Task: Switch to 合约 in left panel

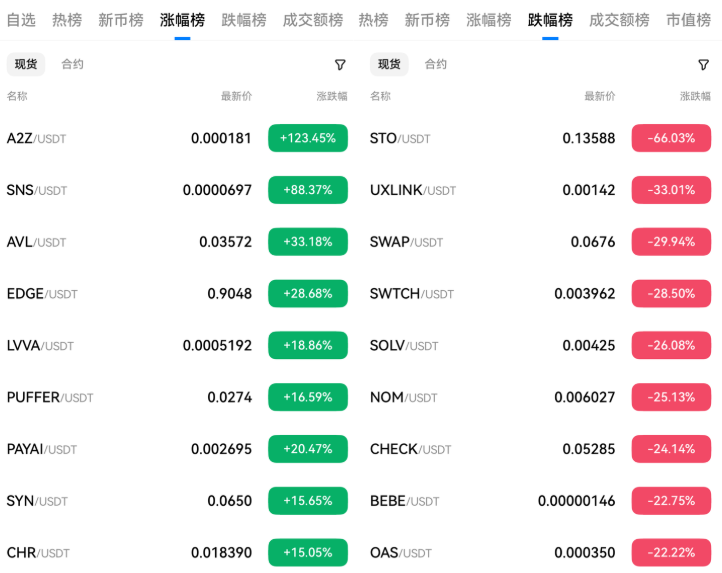Action: click(x=72, y=64)
